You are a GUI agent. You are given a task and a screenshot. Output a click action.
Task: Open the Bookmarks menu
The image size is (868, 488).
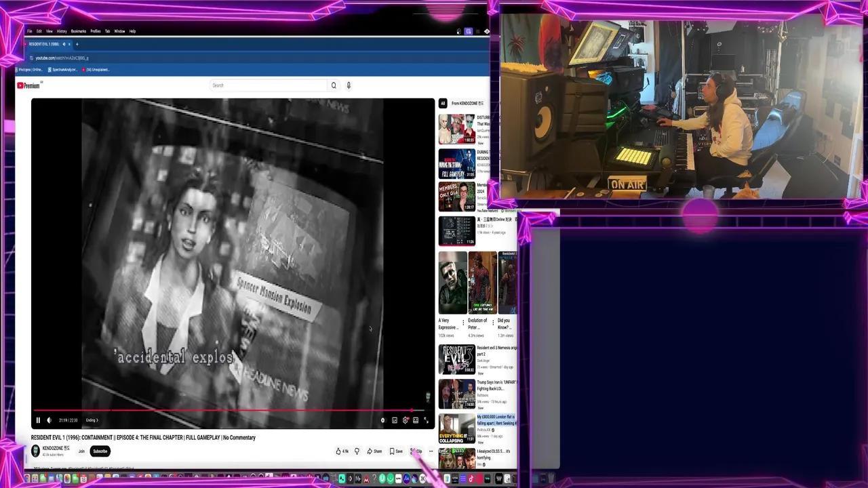pos(78,31)
